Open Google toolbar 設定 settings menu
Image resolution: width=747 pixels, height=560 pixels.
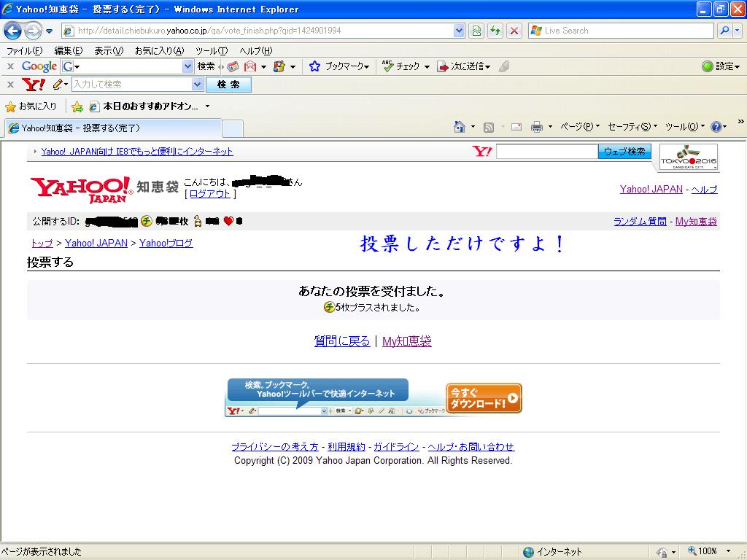721,66
